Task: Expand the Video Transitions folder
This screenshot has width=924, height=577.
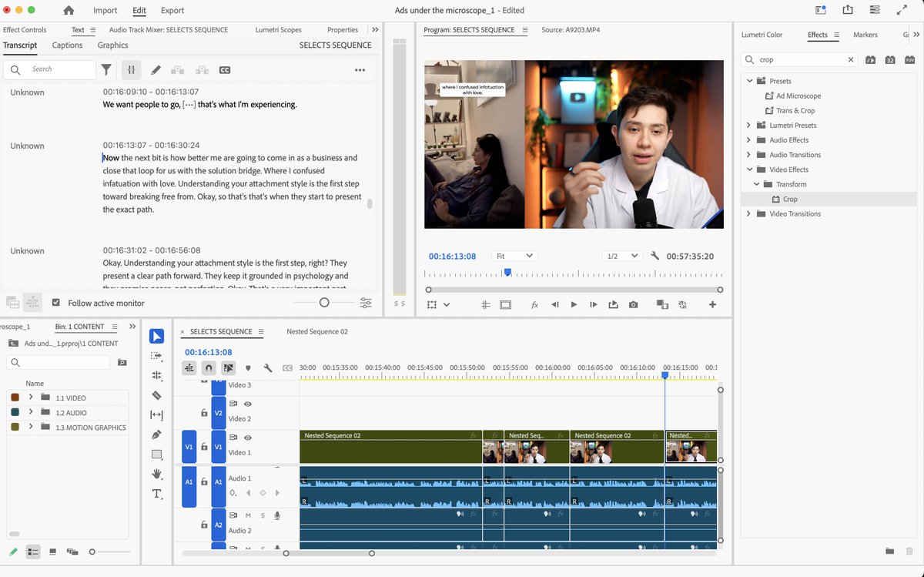Action: [x=749, y=213]
